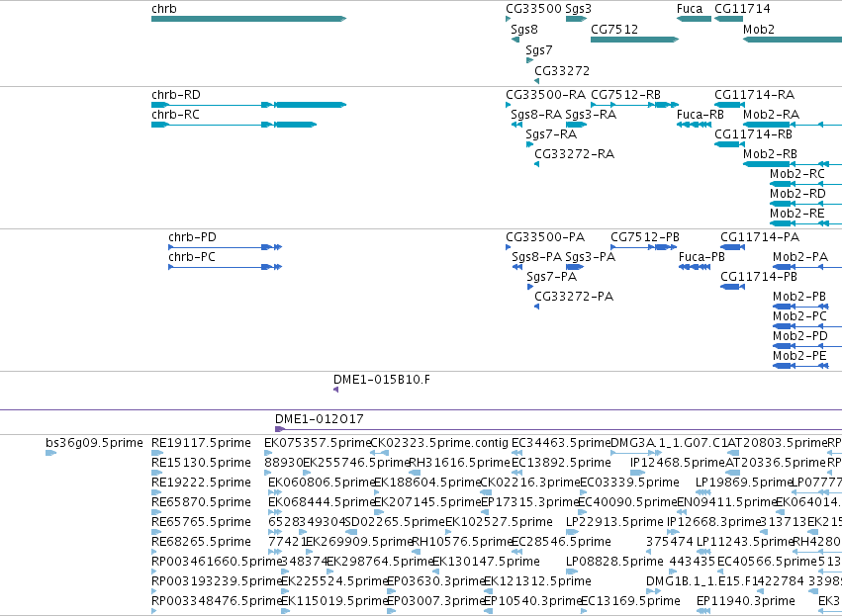842x616 pixels.
Task: Click the Mob2-RC transcript
Action: pyautogui.click(x=805, y=184)
